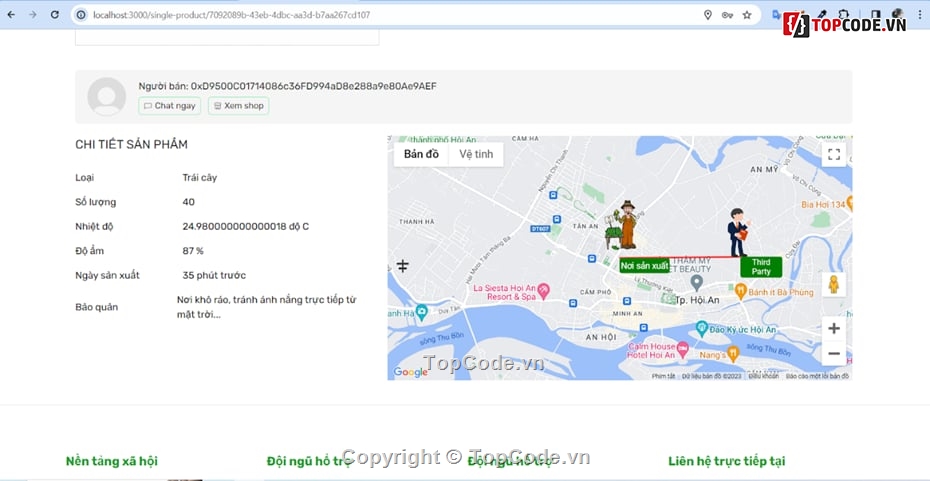Click the farmer marker on the map
Viewport: 930px width, 481px height.
coord(625,225)
